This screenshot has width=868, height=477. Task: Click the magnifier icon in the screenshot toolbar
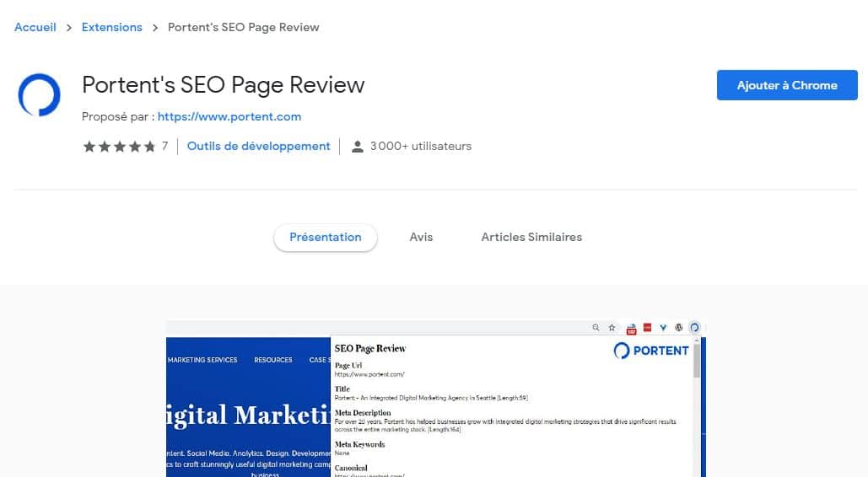coord(596,328)
